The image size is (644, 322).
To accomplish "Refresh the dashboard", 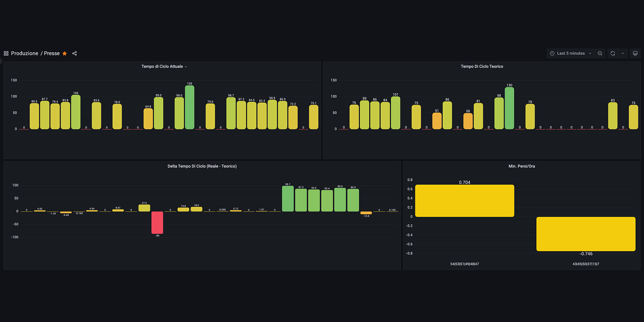I will pos(613,53).
